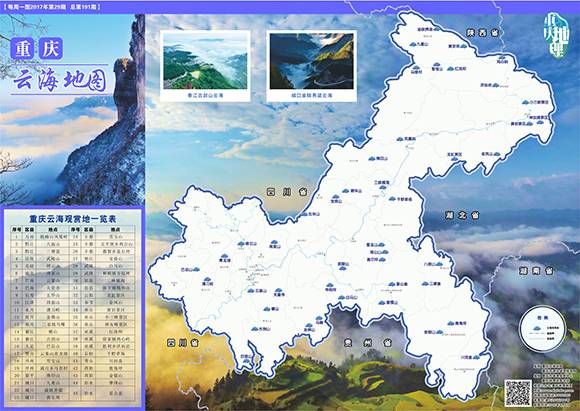This screenshot has height=411, width=580.
Task: Click the cloud marker under 龙缸景区
Action: (455, 159)
